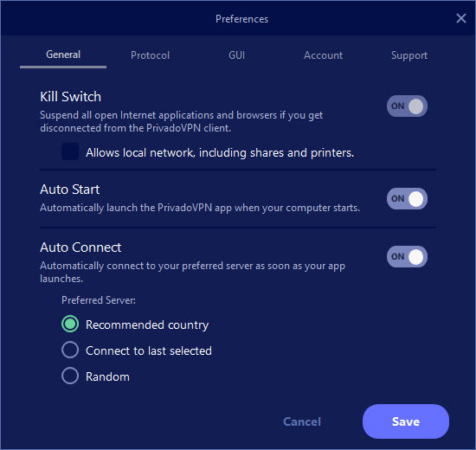Click the Auto Start heading
This screenshot has height=450, width=476.
click(70, 190)
